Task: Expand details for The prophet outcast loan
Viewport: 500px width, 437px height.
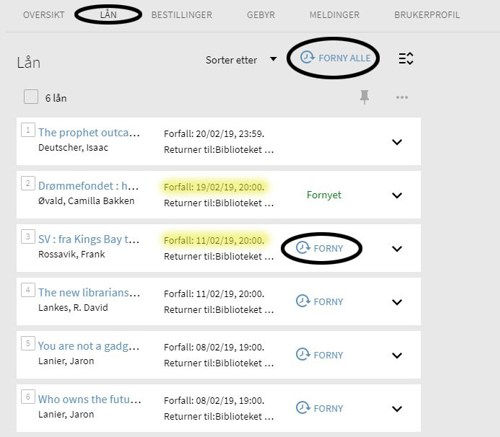Action: coord(397,142)
